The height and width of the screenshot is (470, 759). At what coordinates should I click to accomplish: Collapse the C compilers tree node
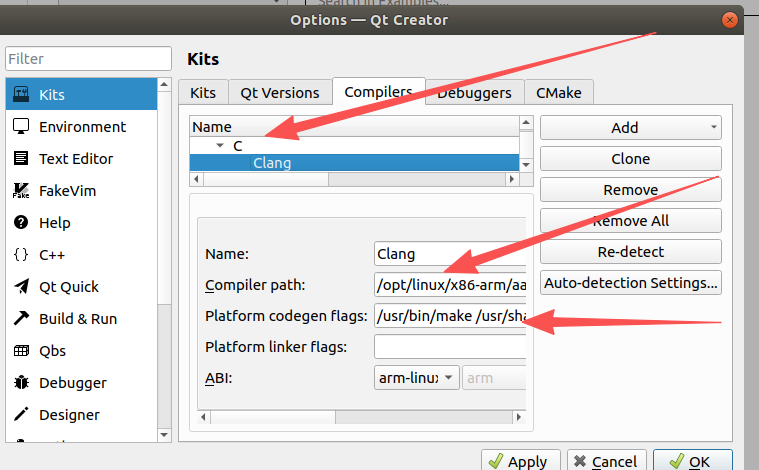[220, 145]
